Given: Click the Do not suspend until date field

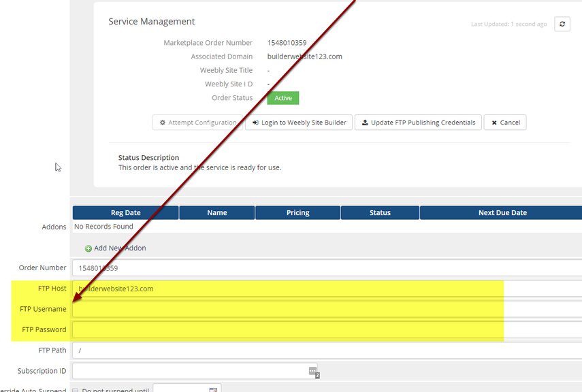Looking at the screenshot, I should pyautogui.click(x=187, y=389).
